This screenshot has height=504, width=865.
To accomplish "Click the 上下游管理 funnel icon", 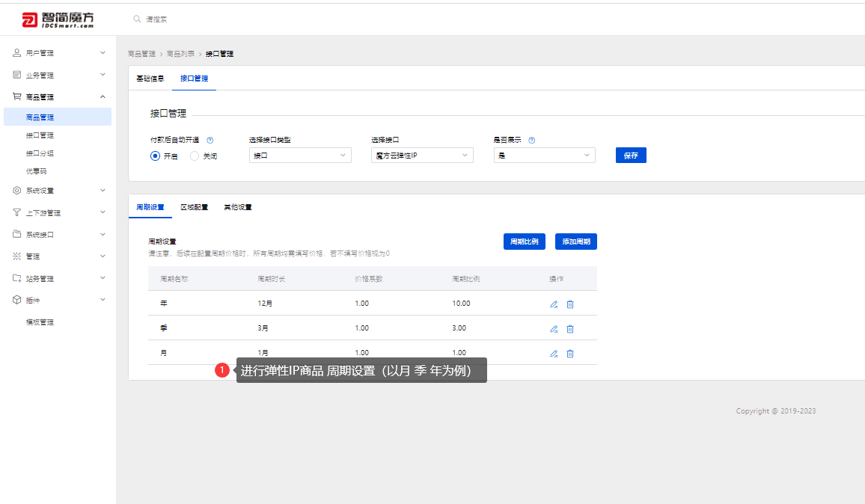I will point(16,212).
